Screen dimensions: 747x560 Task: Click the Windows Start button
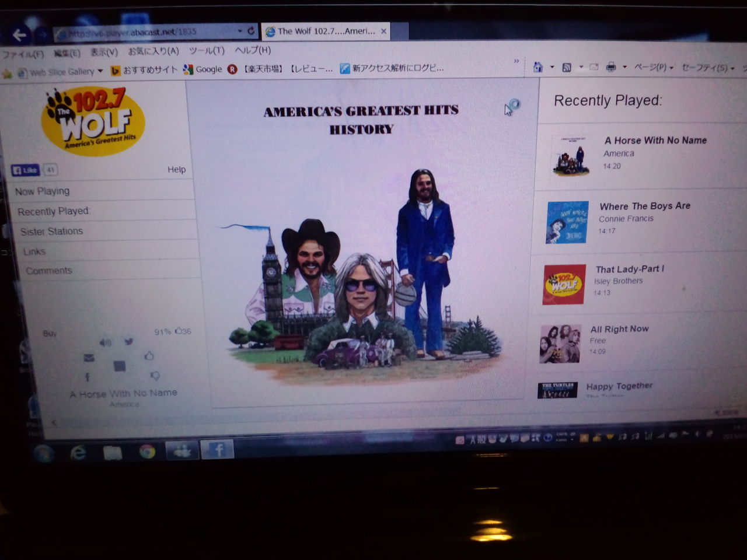[x=44, y=453]
